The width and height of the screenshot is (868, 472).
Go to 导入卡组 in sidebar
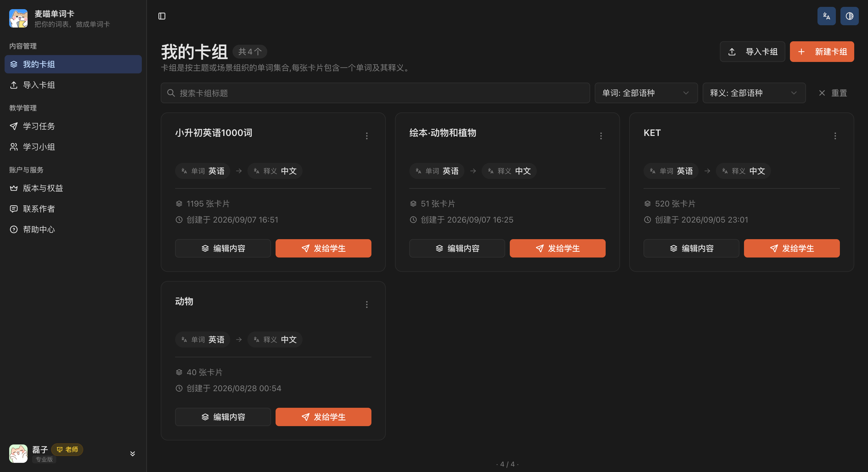73,85
